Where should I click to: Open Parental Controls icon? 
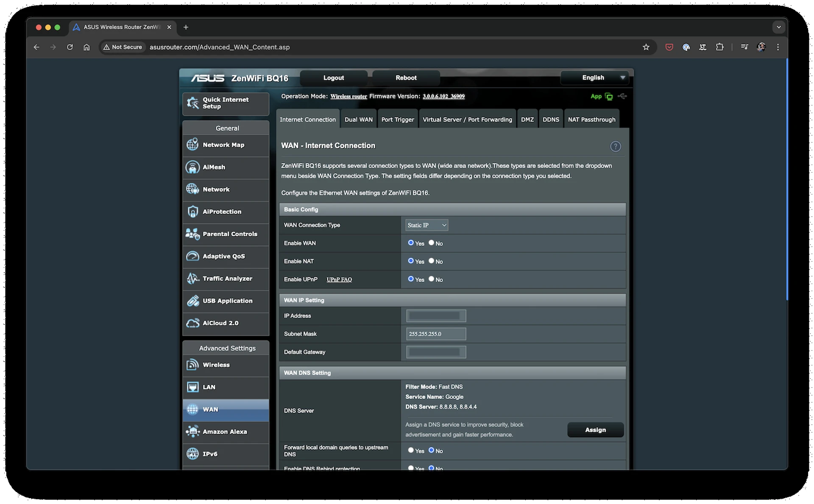click(x=192, y=234)
